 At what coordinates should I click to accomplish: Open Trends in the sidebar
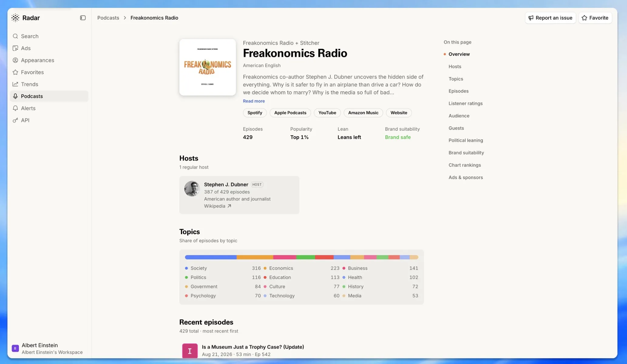point(49,84)
